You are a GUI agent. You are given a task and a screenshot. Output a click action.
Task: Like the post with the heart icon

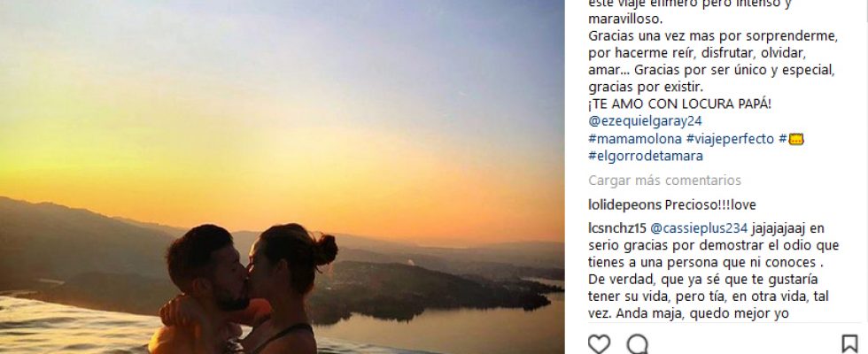point(599,344)
